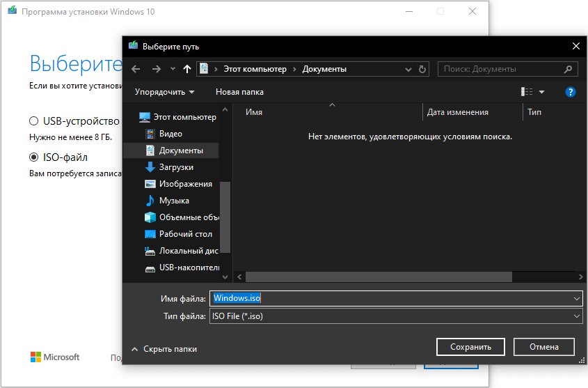
Task: Click the Сохранить button
Action: pyautogui.click(x=470, y=346)
